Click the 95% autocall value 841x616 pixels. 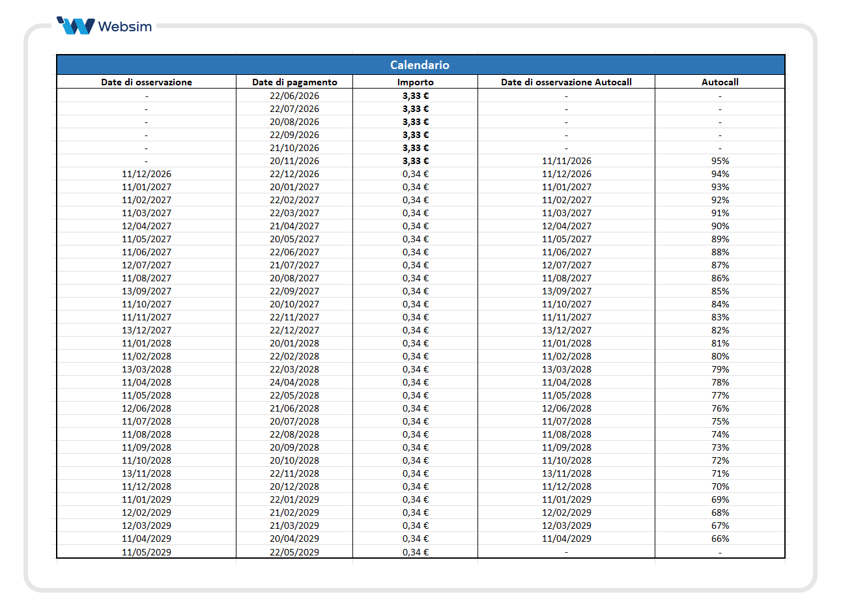[720, 161]
